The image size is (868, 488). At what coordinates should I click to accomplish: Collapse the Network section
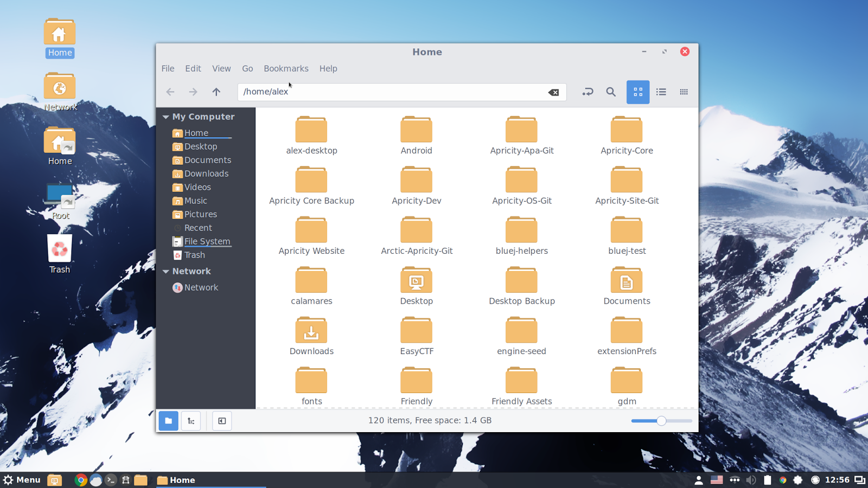[x=165, y=271]
